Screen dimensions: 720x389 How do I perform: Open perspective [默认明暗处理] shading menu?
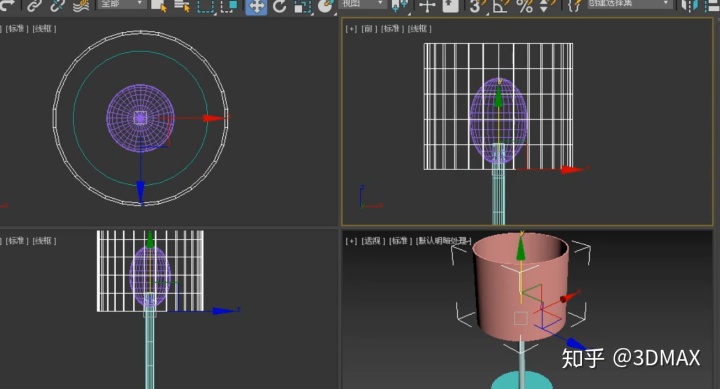coord(443,241)
